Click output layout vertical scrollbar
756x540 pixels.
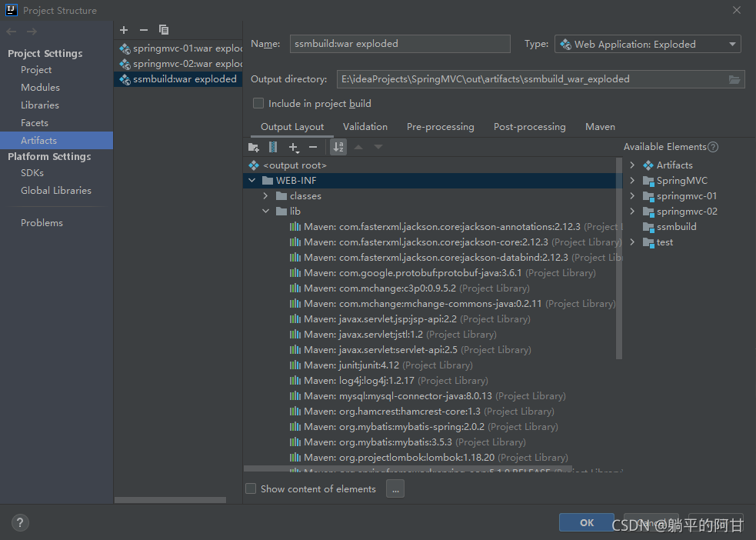coord(619,258)
